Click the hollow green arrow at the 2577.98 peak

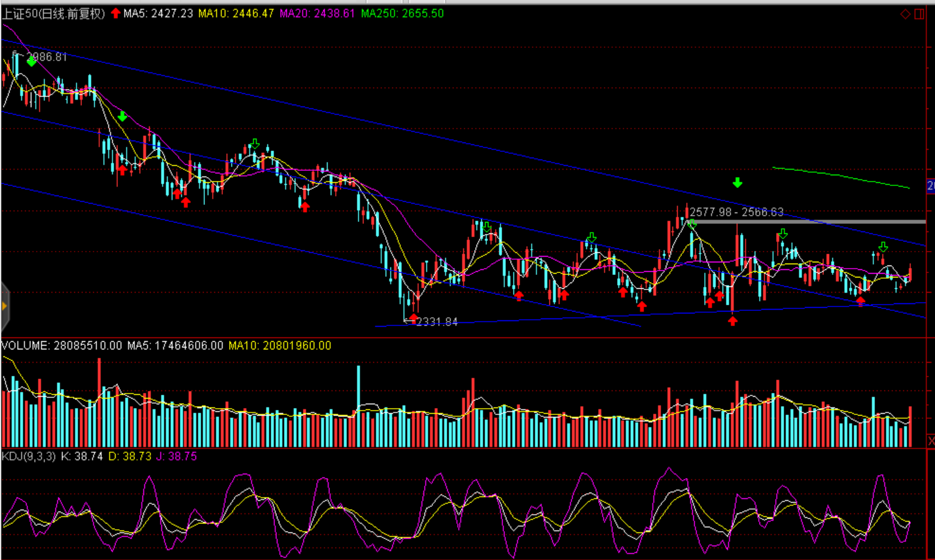pos(692,224)
